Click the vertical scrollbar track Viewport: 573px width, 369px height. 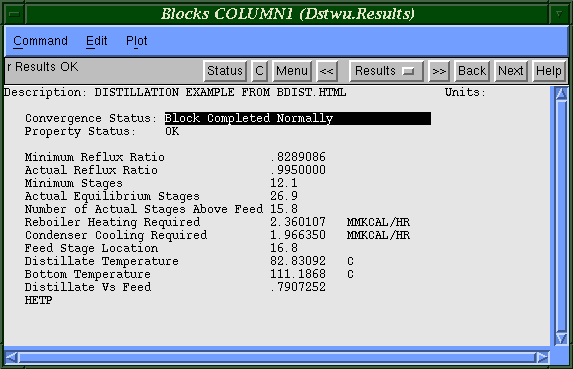pos(561,216)
